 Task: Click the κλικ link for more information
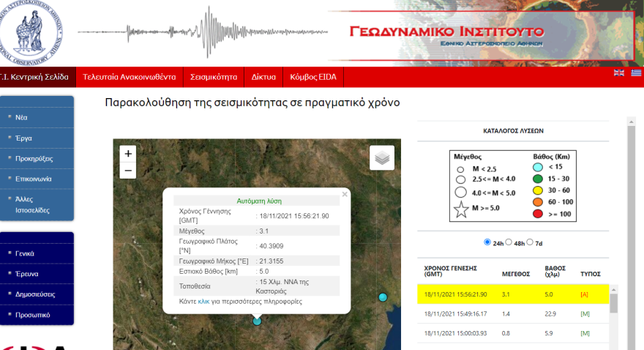click(x=203, y=301)
